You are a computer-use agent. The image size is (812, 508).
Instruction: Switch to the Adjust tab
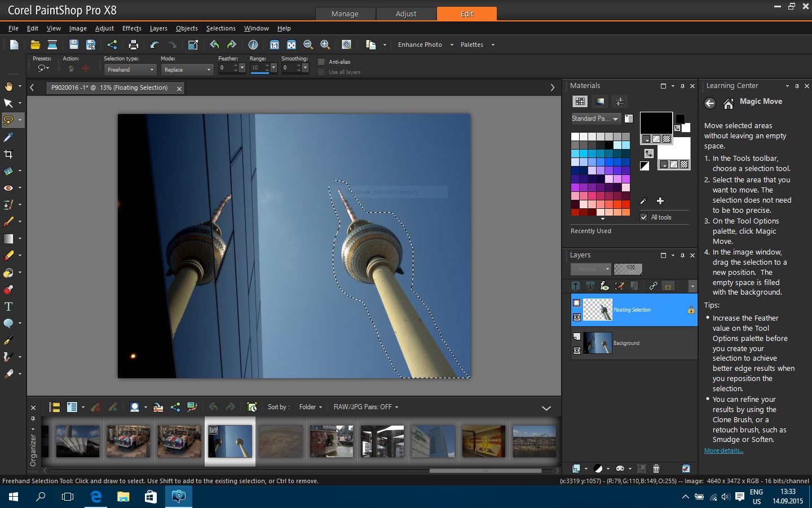[x=406, y=14]
